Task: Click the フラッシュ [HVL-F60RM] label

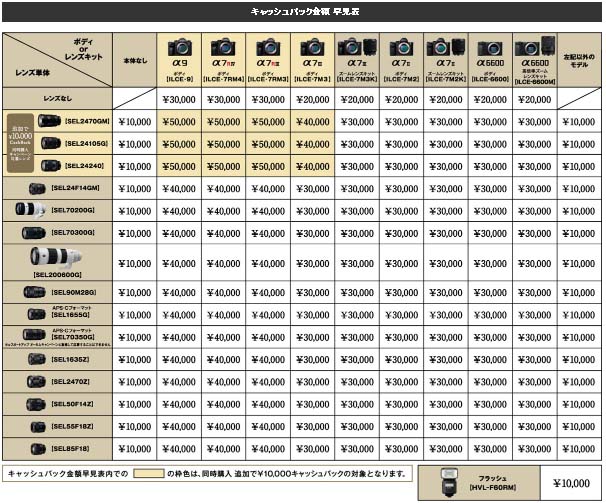Action: tap(493, 483)
